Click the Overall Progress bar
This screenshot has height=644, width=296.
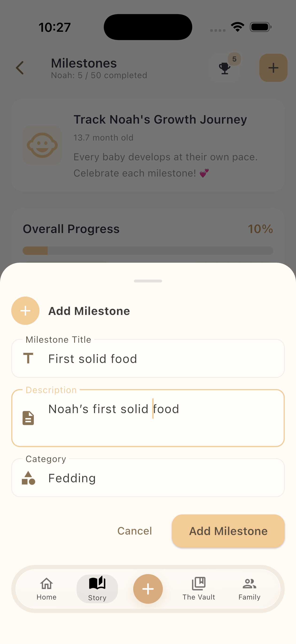click(148, 250)
